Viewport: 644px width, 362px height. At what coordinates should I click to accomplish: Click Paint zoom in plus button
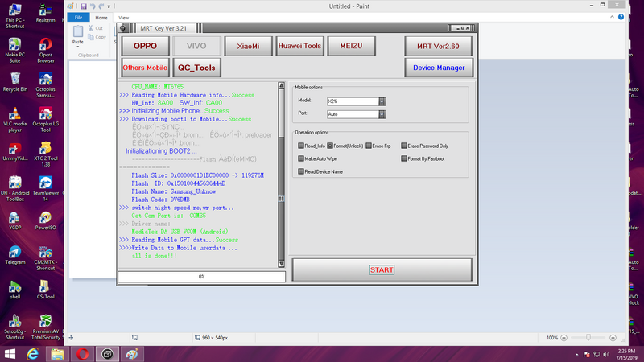click(x=613, y=338)
